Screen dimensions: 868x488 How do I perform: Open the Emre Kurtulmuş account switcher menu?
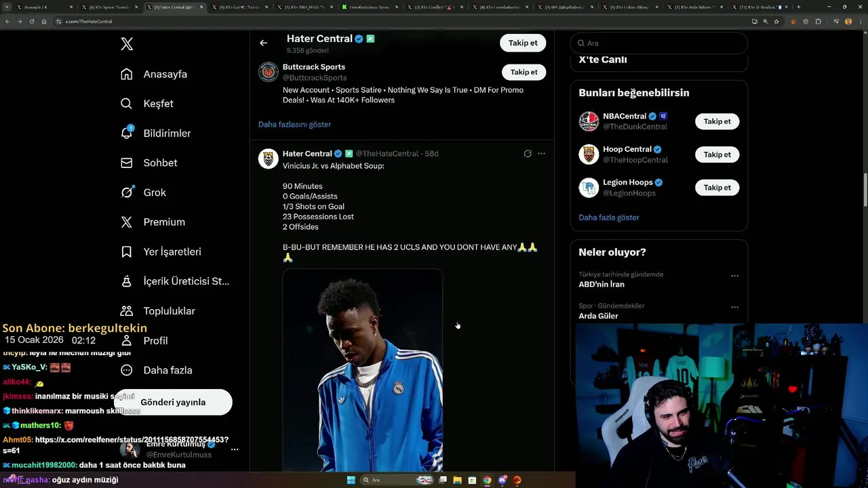tap(235, 449)
